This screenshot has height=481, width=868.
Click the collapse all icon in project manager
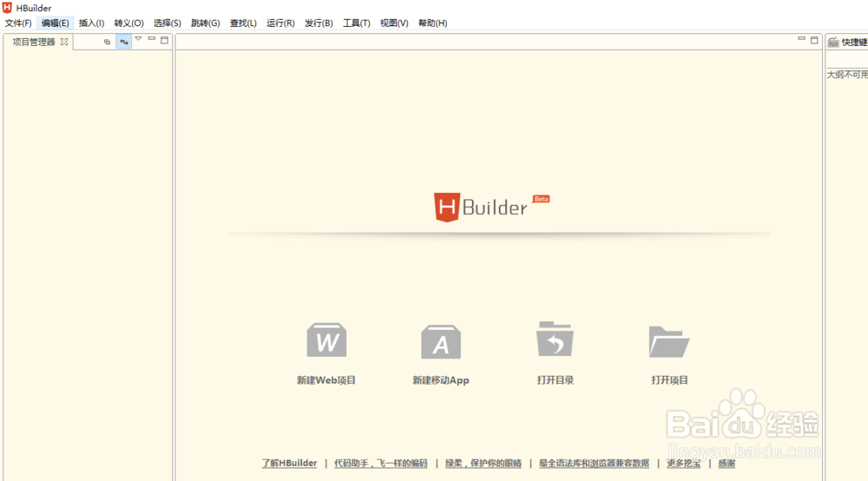[x=108, y=42]
